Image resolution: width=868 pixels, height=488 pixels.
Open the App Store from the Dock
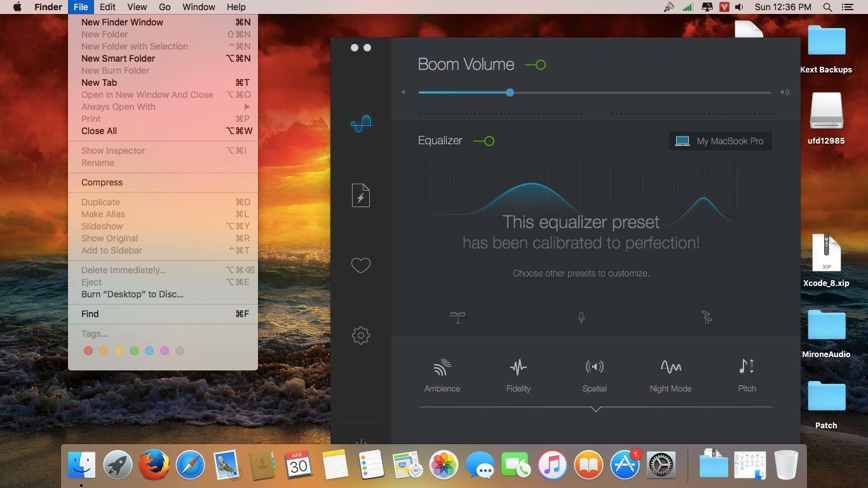point(625,465)
